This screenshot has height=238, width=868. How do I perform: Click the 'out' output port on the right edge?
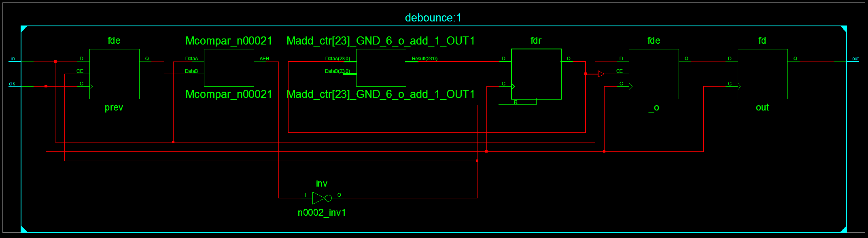[855, 59]
